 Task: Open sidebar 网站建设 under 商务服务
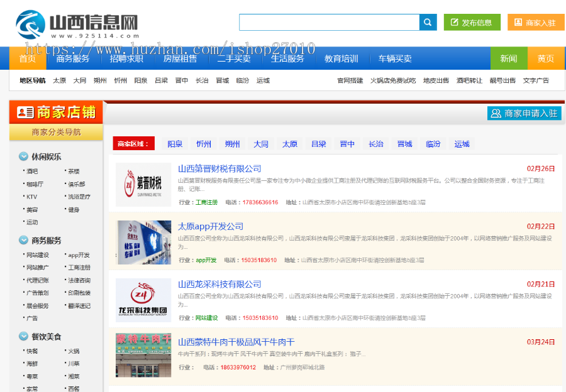tap(38, 255)
